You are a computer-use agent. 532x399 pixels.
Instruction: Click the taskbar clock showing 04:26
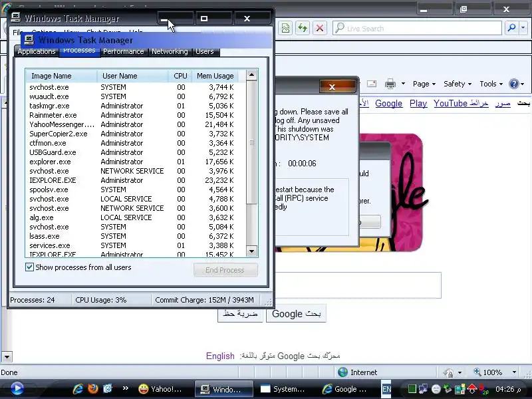coord(507,389)
